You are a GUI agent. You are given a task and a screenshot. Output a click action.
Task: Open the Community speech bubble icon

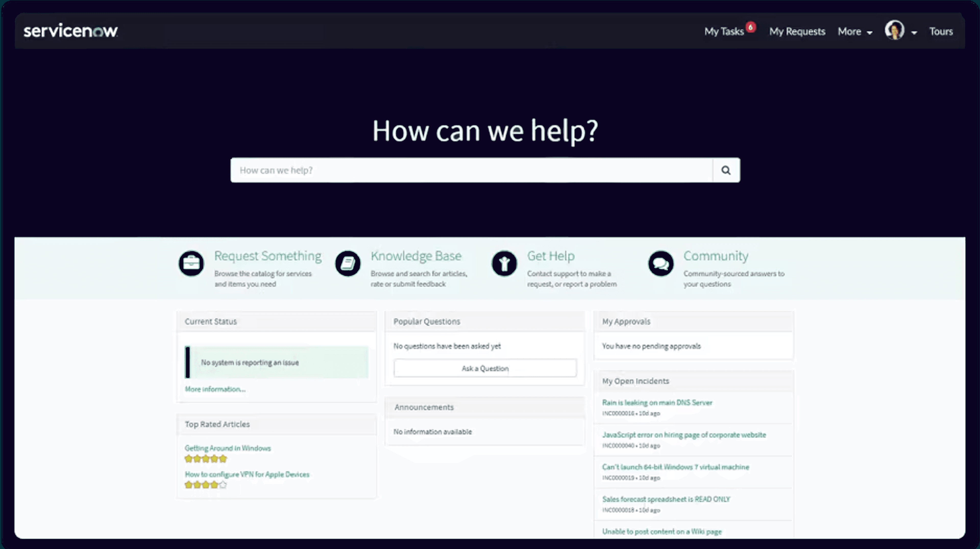click(661, 264)
